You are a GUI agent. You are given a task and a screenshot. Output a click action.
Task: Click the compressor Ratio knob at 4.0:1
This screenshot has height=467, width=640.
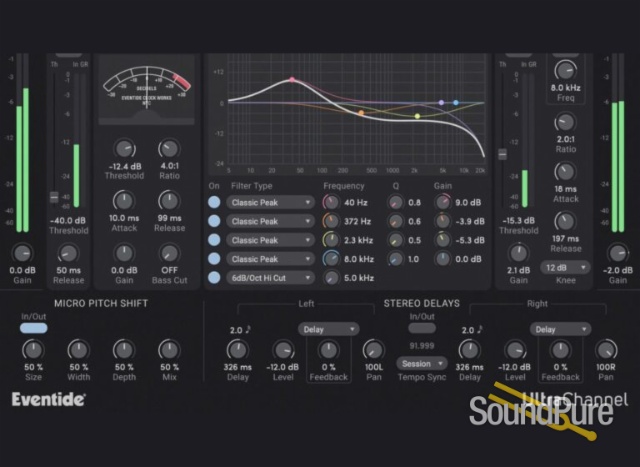pyautogui.click(x=169, y=149)
